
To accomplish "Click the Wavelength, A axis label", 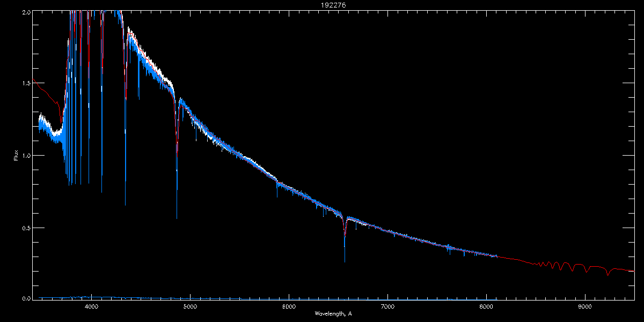I will 333,313.
